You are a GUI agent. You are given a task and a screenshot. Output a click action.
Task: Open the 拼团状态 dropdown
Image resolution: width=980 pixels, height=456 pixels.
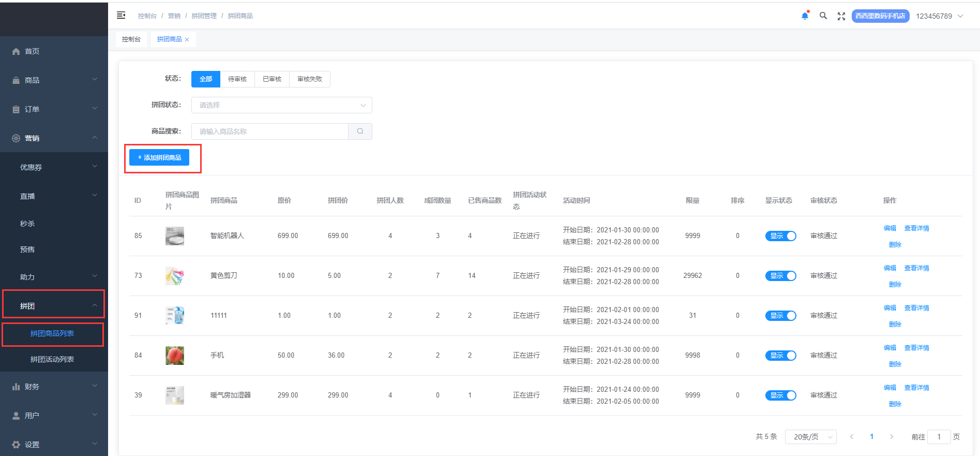click(x=281, y=105)
